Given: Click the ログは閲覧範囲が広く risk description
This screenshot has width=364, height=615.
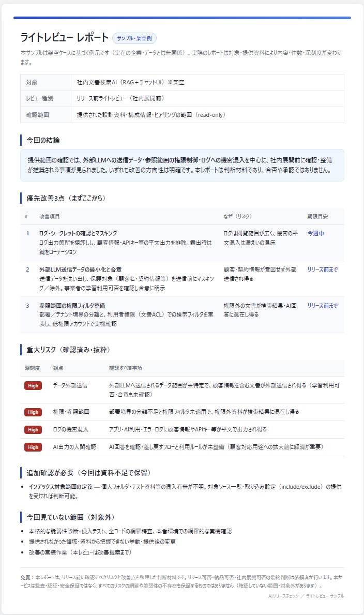Looking at the screenshot, I should (x=261, y=238).
